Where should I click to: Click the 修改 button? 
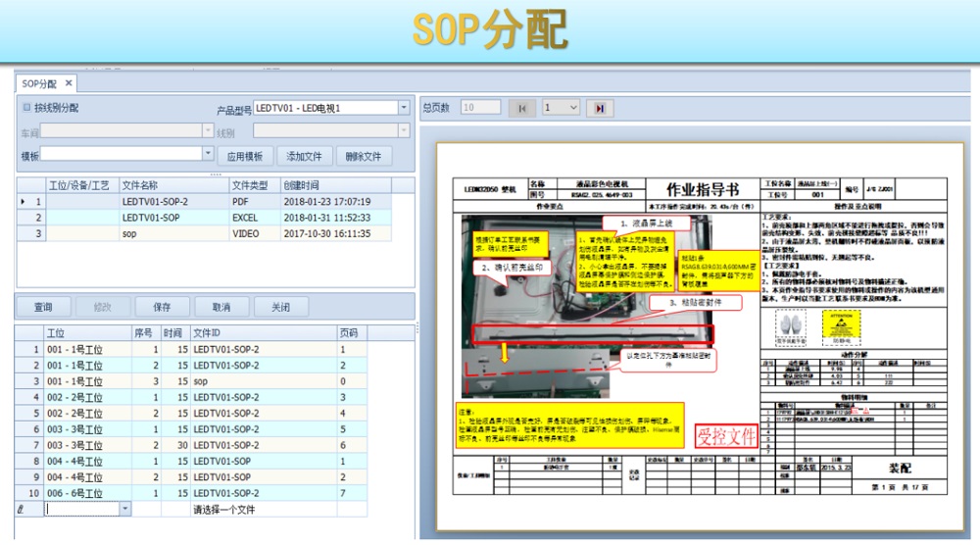[103, 307]
